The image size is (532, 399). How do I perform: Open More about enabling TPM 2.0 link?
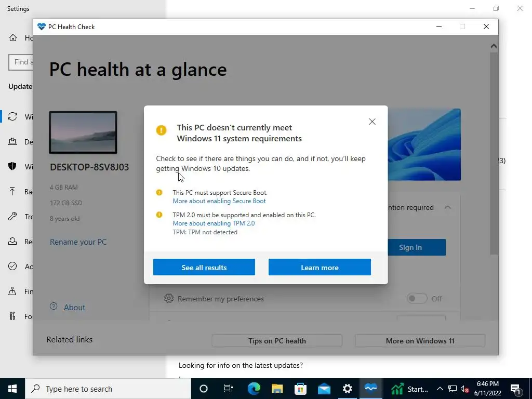click(x=214, y=223)
